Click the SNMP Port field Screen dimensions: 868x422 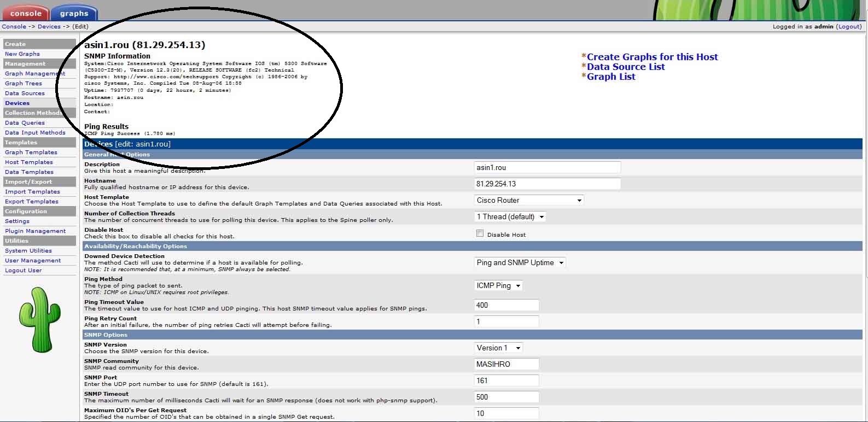click(506, 380)
